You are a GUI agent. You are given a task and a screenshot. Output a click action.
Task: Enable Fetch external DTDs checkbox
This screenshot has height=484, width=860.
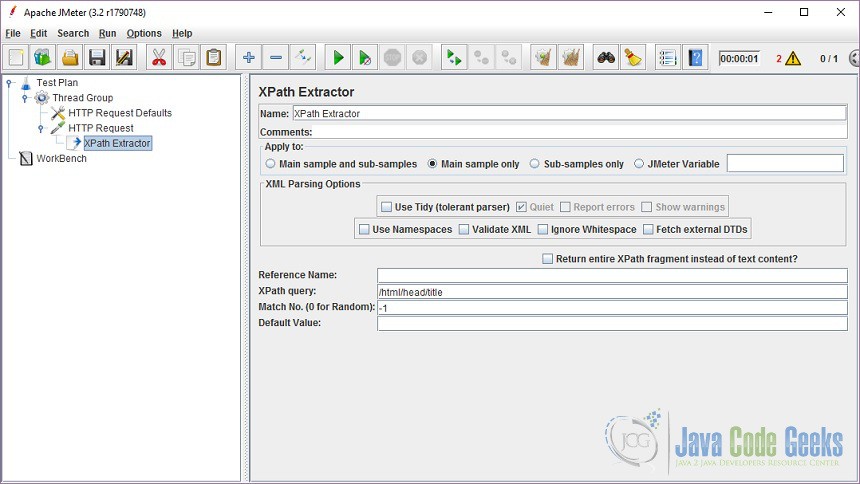pyautogui.click(x=648, y=229)
